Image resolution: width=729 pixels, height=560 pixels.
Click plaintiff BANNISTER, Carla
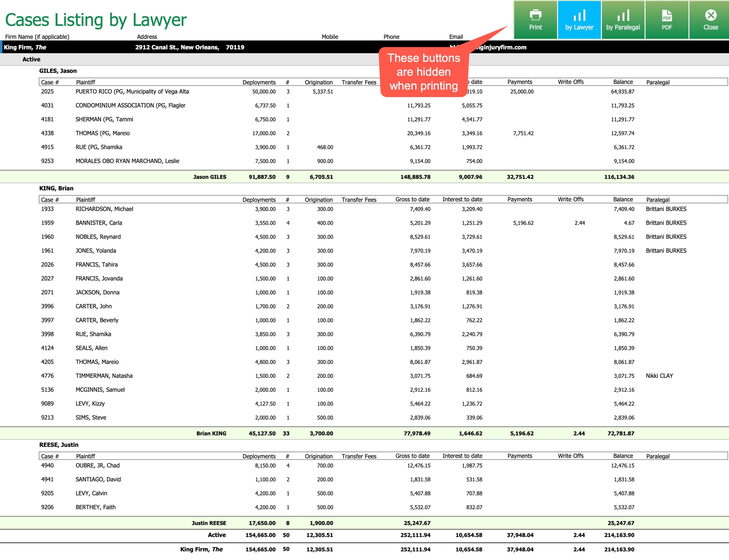coord(99,223)
